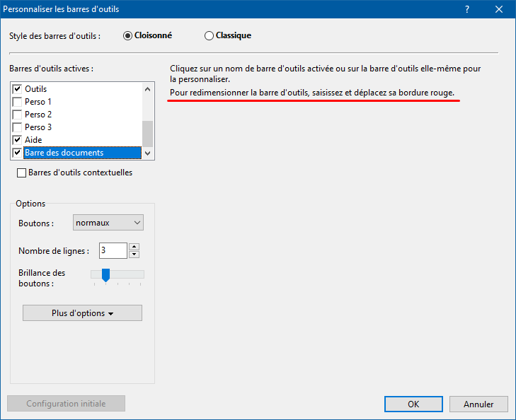The height and width of the screenshot is (420, 516).
Task: Click the Annuler button
Action: [478, 404]
